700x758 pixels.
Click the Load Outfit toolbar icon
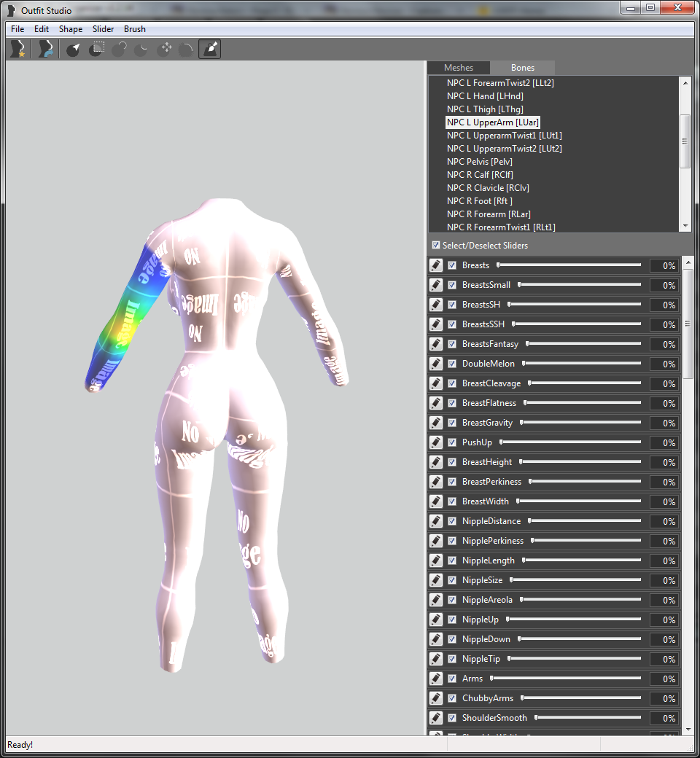[46, 50]
